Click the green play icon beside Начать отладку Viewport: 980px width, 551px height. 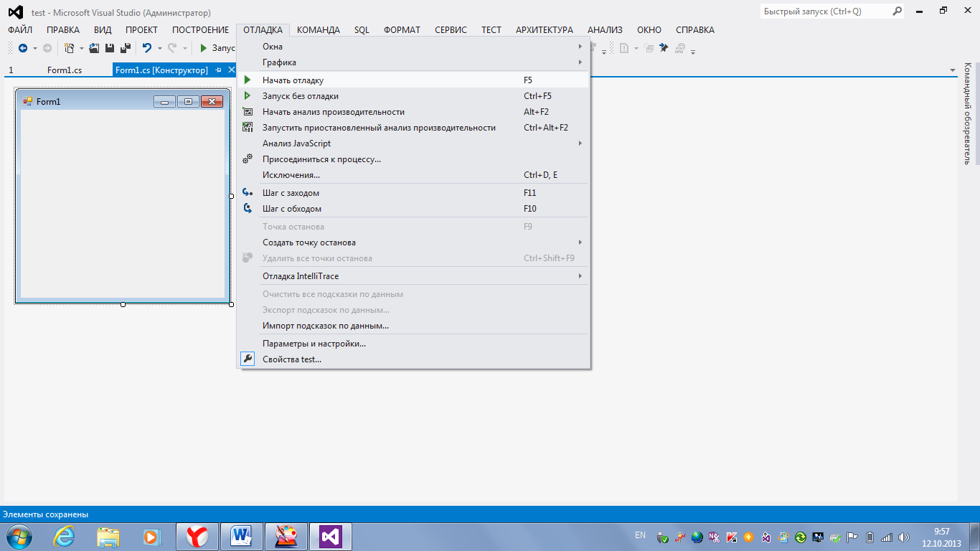(248, 80)
